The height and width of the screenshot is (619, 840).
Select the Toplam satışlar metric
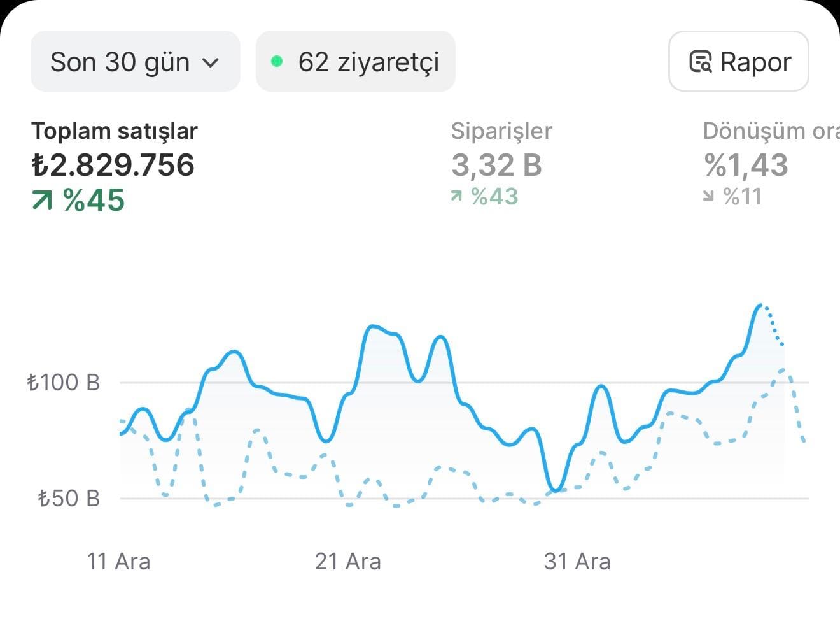pos(115,131)
